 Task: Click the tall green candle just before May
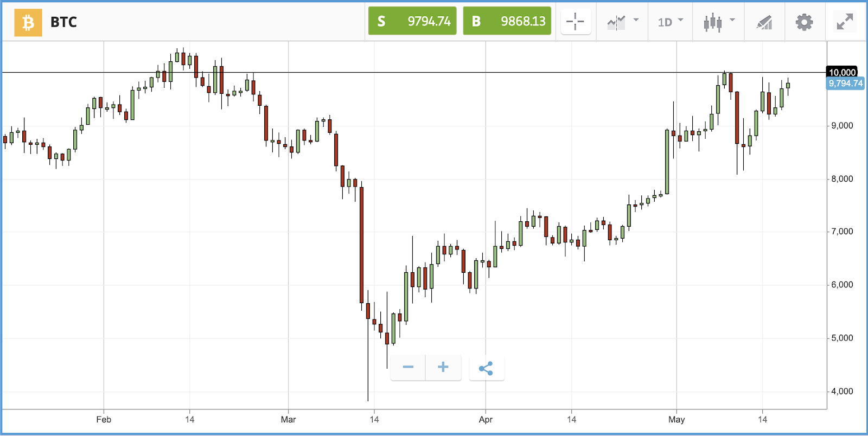click(667, 162)
